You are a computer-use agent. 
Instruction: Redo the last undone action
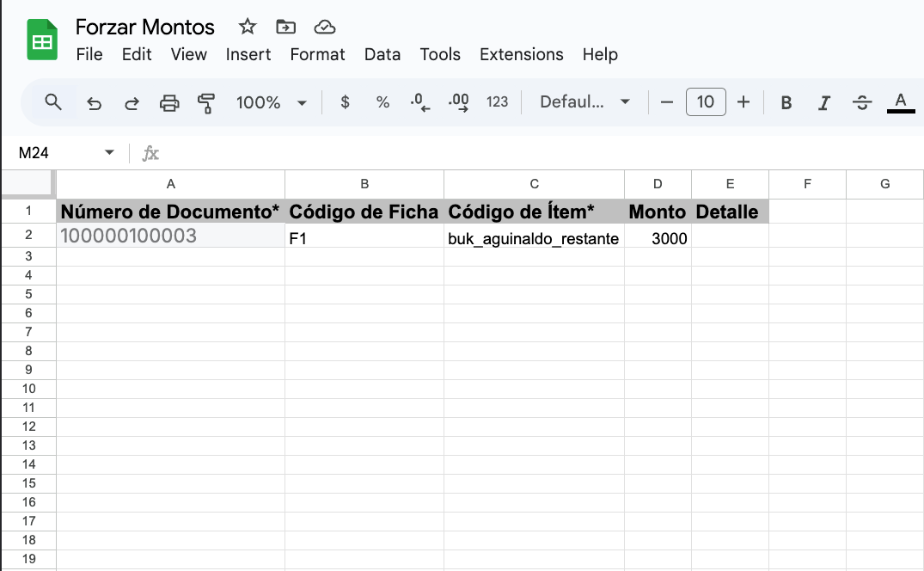pyautogui.click(x=132, y=102)
